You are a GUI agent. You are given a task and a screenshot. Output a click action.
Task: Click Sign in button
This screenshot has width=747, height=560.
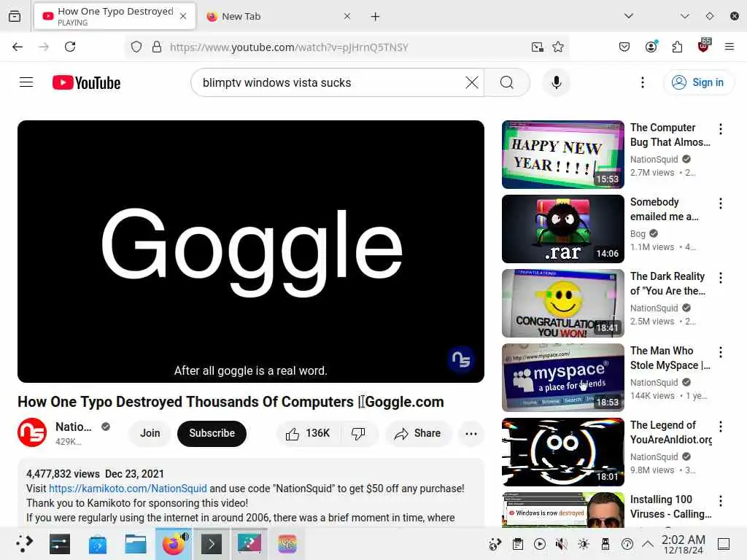(x=698, y=82)
